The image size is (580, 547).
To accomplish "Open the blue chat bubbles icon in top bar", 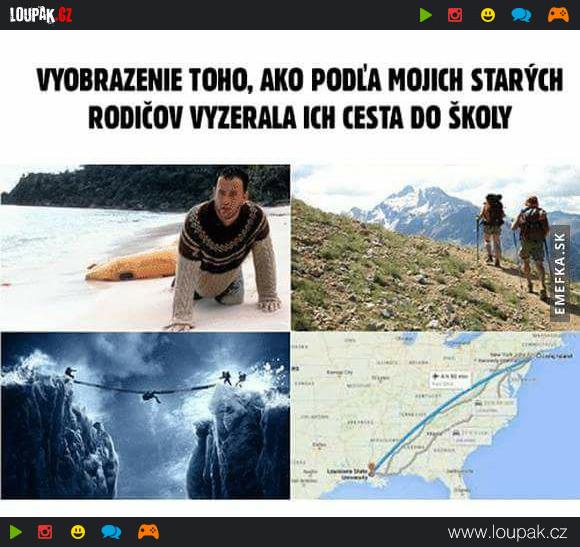I will click(521, 15).
